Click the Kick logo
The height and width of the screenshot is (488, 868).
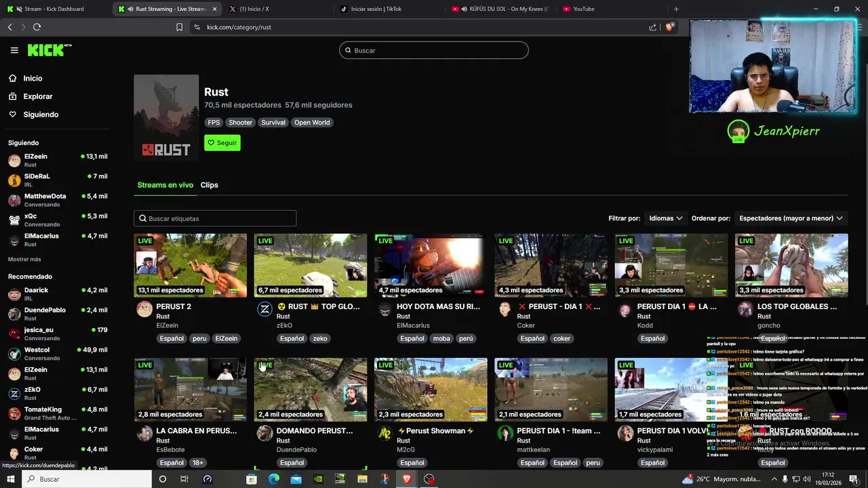(x=49, y=50)
